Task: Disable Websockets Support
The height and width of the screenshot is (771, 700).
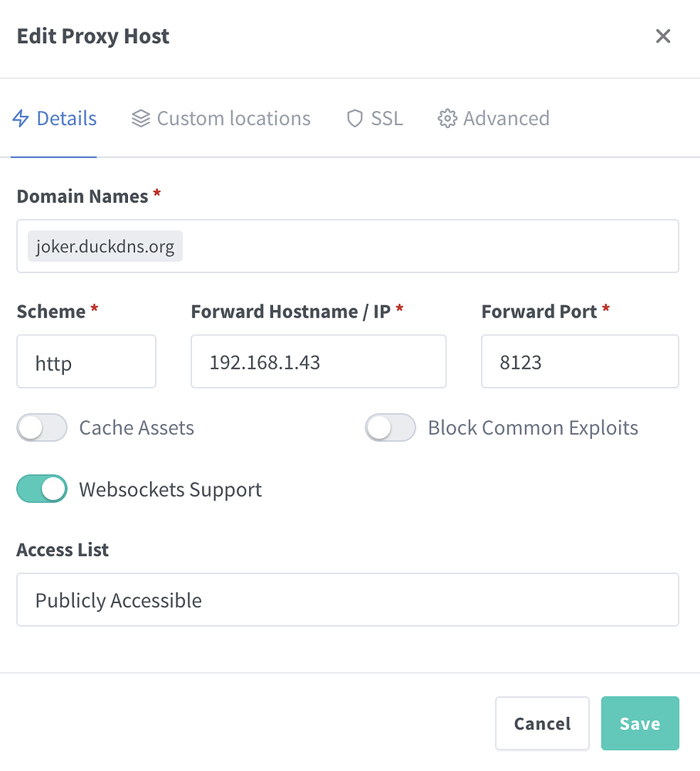Action: 42,489
